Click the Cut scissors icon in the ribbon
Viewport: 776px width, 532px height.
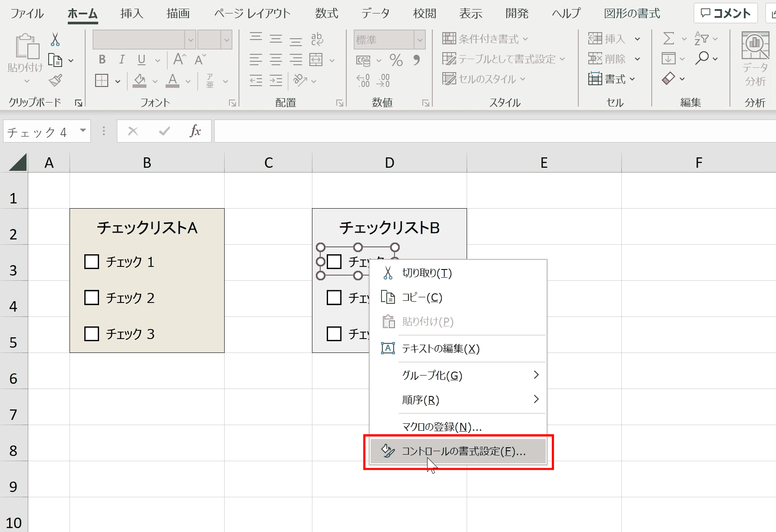55,40
